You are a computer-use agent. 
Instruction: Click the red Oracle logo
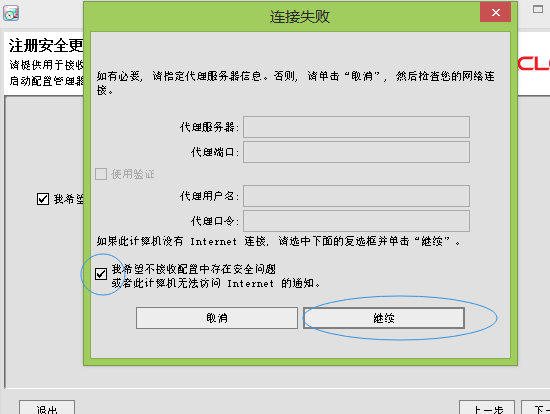(x=533, y=64)
